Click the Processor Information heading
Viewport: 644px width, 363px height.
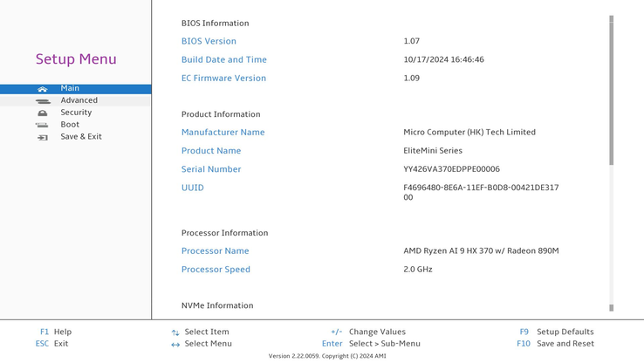[x=224, y=233]
